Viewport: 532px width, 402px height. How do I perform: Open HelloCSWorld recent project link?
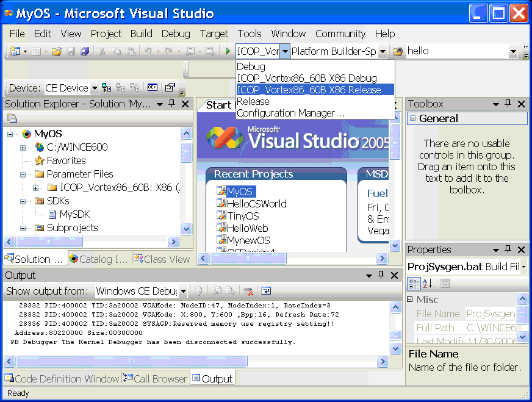[x=256, y=204]
